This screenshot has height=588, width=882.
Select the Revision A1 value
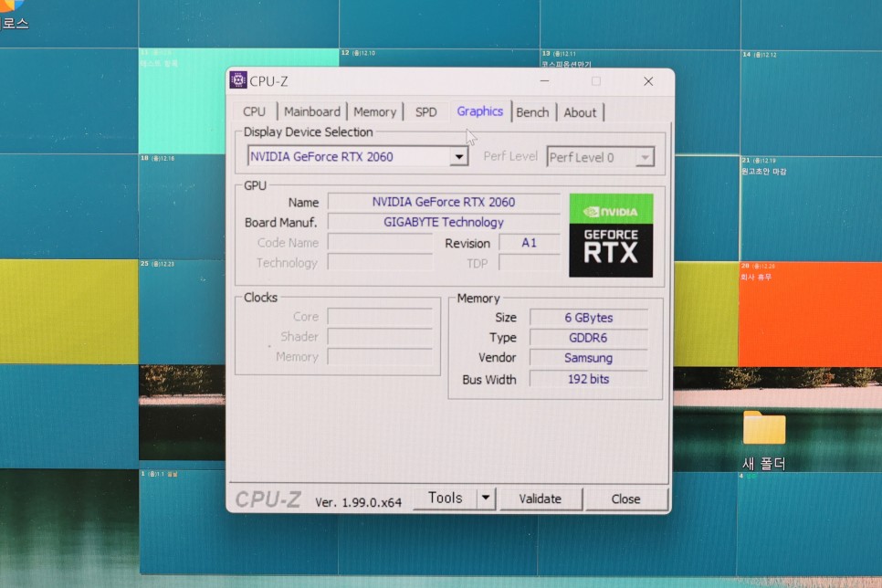tap(530, 243)
